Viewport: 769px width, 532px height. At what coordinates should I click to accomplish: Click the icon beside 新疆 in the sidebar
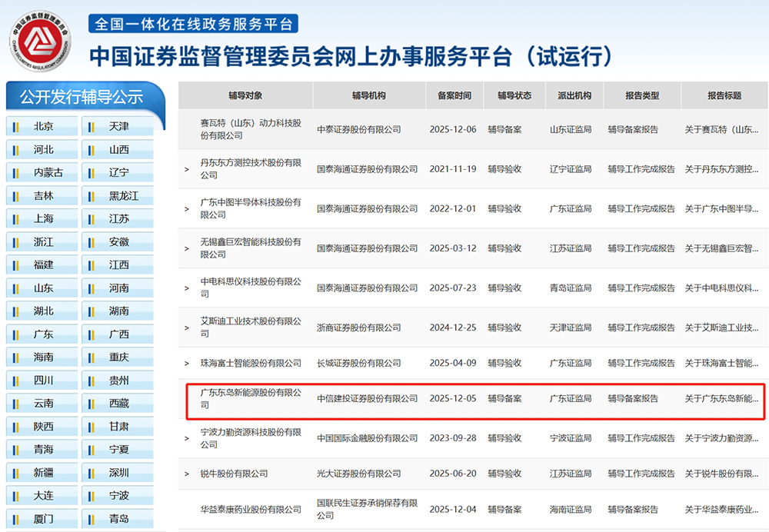click(14, 472)
